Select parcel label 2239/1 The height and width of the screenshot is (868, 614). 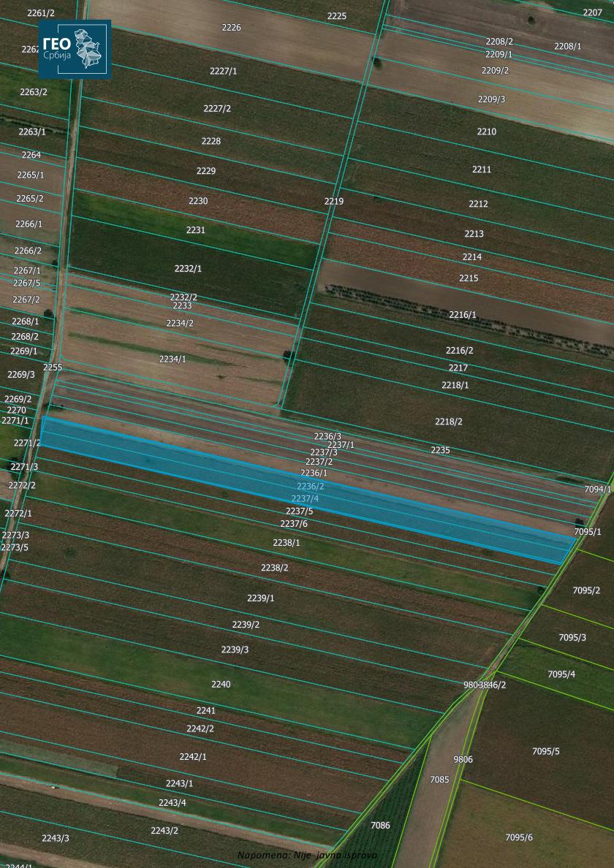261,598
